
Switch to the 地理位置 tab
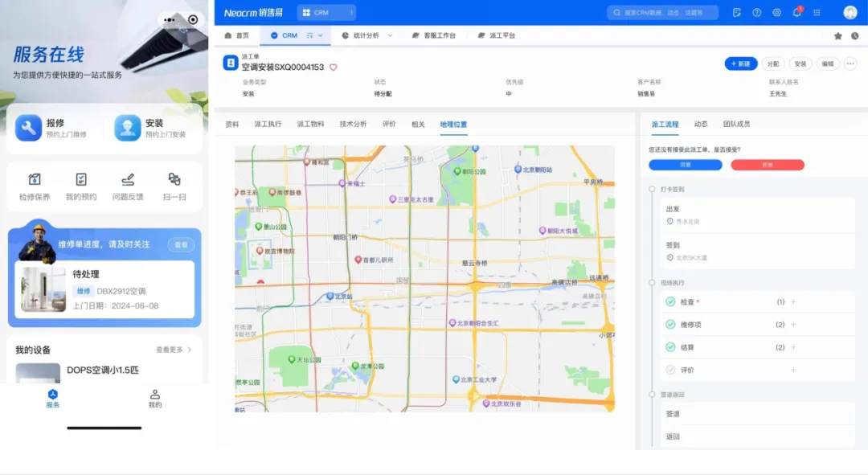coord(453,125)
